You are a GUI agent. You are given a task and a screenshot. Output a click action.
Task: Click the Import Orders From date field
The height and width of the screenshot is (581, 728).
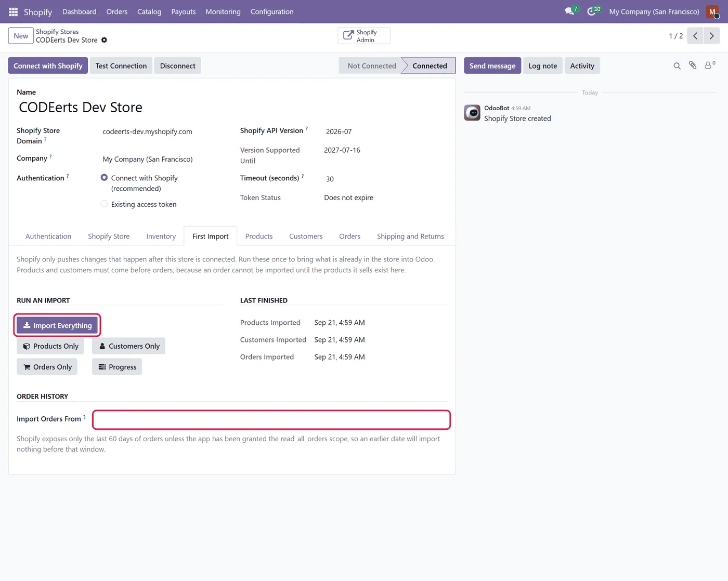(271, 420)
